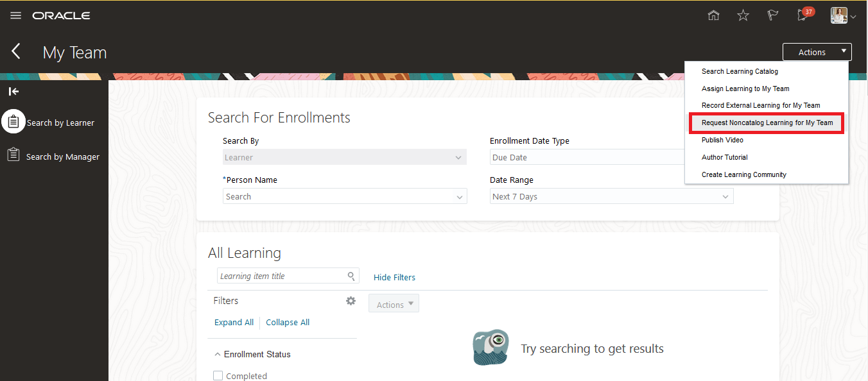This screenshot has width=868, height=381.
Task: Choose Assign Learning to My Team
Action: click(745, 89)
